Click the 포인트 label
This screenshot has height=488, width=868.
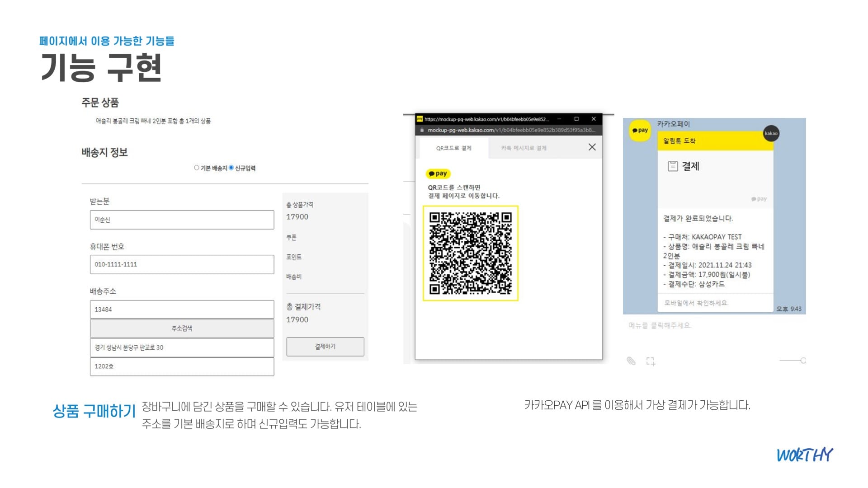pyautogui.click(x=294, y=257)
